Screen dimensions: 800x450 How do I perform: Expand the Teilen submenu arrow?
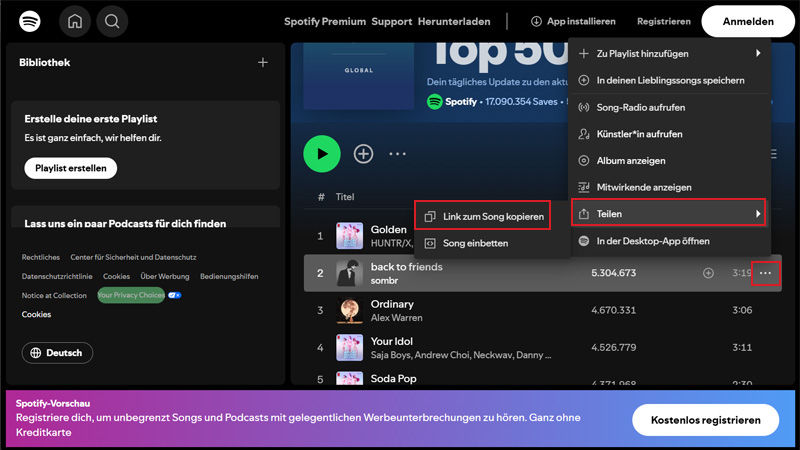point(758,214)
